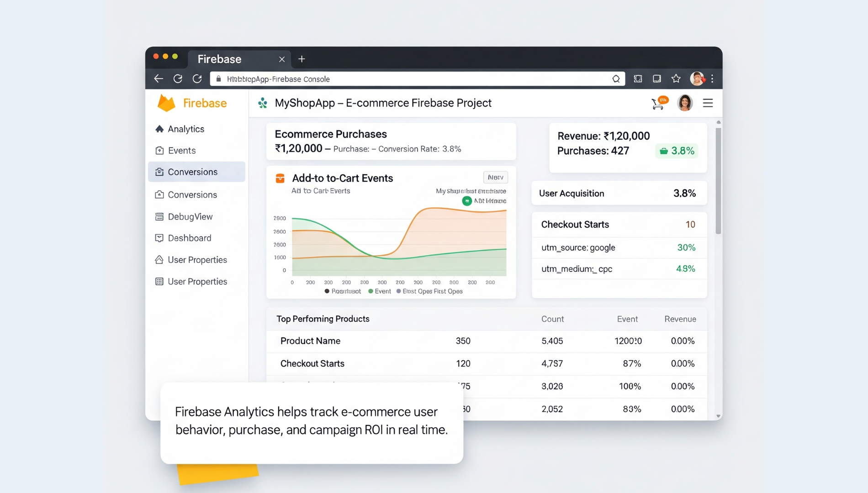Screen dimensions: 868x493
Task: Click the Ecommerce Purchases heading
Action: point(331,134)
